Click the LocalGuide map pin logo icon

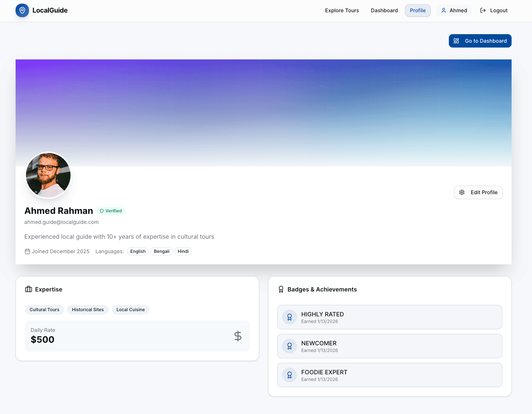[x=22, y=10]
